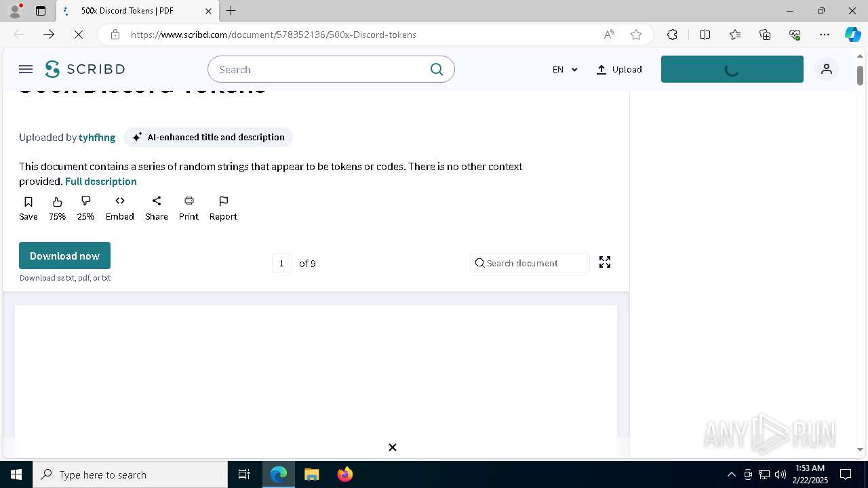868x488 pixels.
Task: Share the document
Action: click(157, 208)
